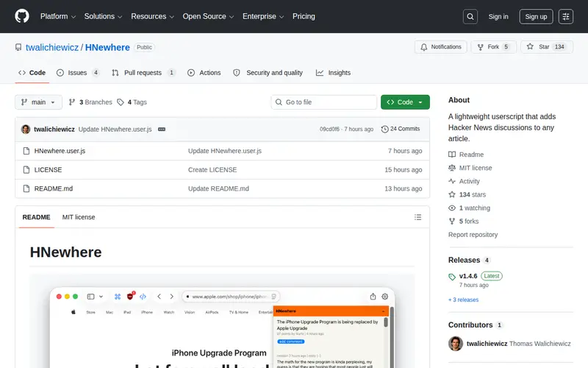
Task: Expand the Resources menu
Action: 153,16
